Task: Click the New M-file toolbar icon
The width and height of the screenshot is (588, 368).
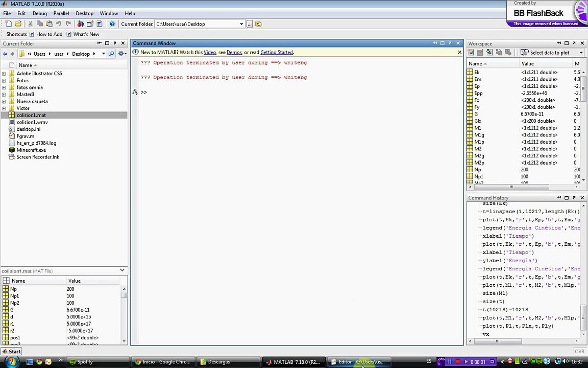Action: [9, 24]
